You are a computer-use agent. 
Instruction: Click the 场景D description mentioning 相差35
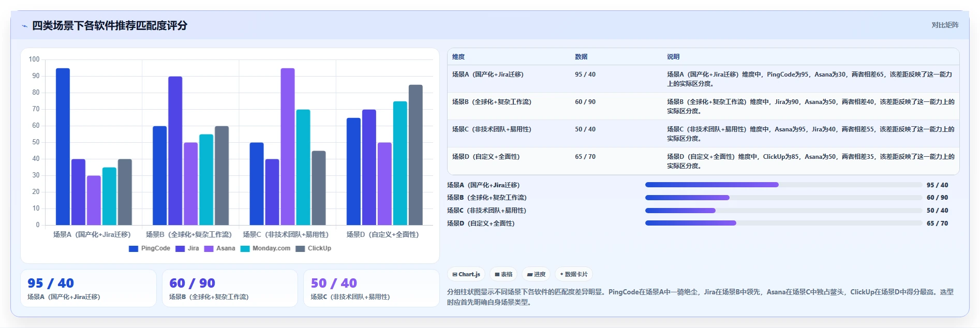tap(811, 161)
